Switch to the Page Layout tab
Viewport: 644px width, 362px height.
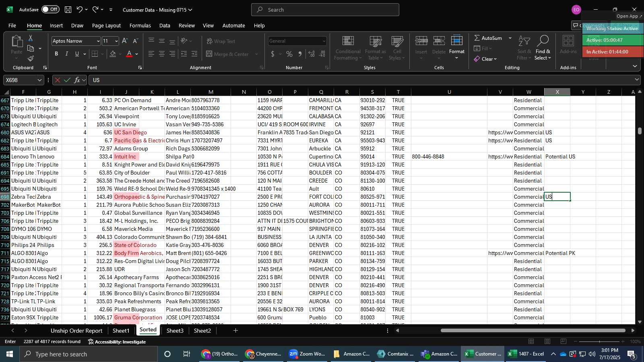[x=106, y=25]
